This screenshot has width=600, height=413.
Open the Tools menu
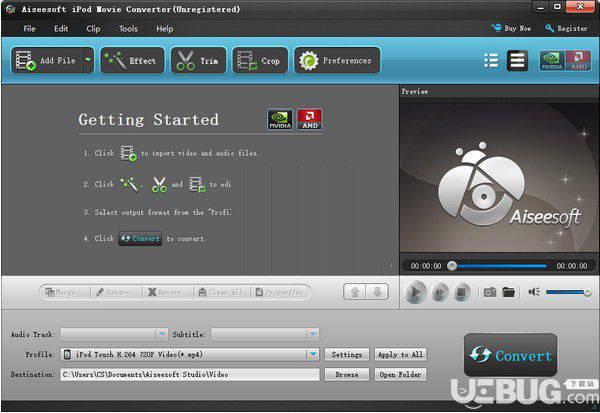click(x=128, y=29)
